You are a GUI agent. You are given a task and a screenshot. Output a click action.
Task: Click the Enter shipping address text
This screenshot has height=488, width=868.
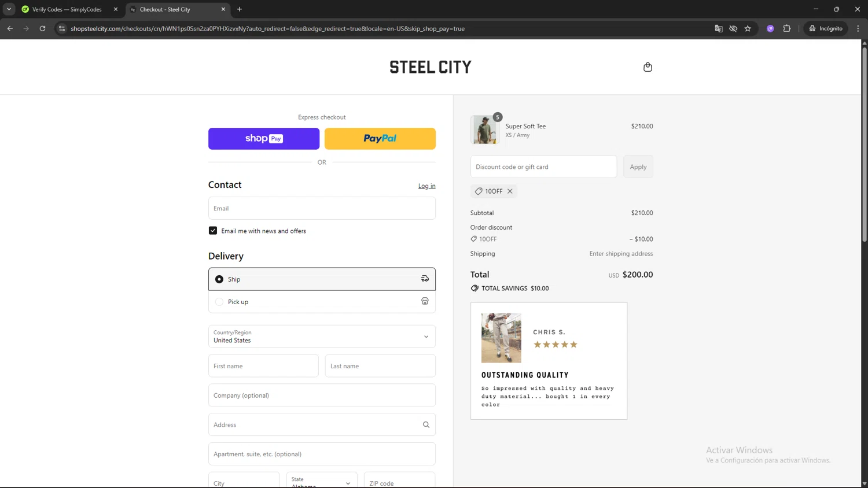[x=621, y=254]
